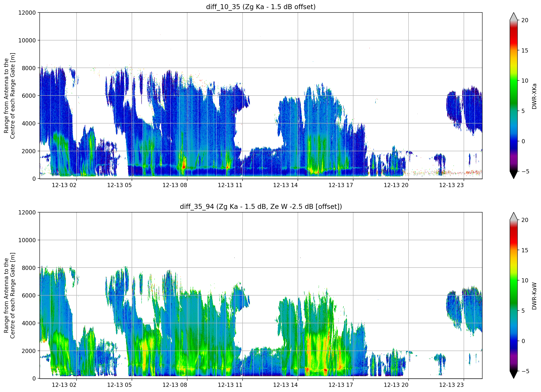Click the black lower arrow of bottom colorbar
This screenshot has height=392, width=541.
(x=514, y=375)
